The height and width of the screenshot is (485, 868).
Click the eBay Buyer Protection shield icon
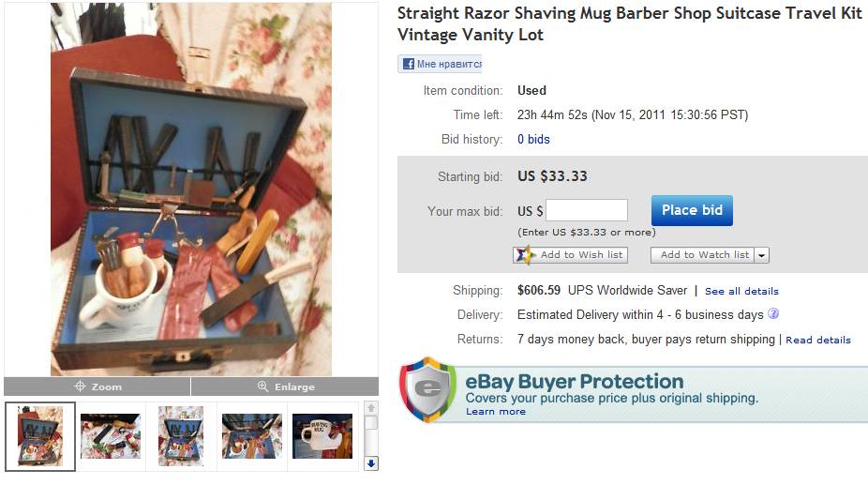click(428, 390)
